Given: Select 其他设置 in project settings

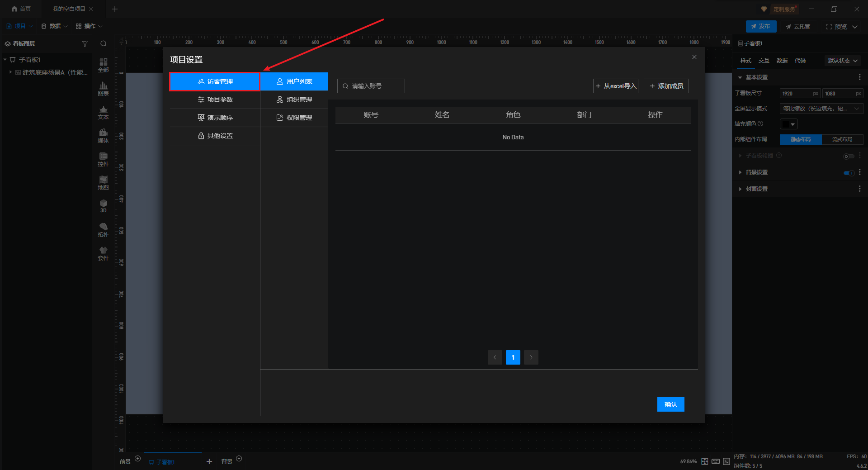Looking at the screenshot, I should pos(215,136).
